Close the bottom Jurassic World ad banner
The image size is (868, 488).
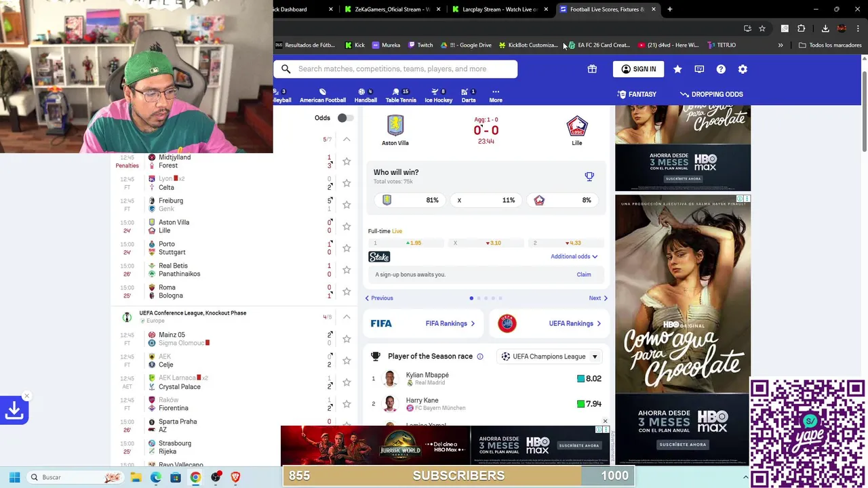coord(605,422)
